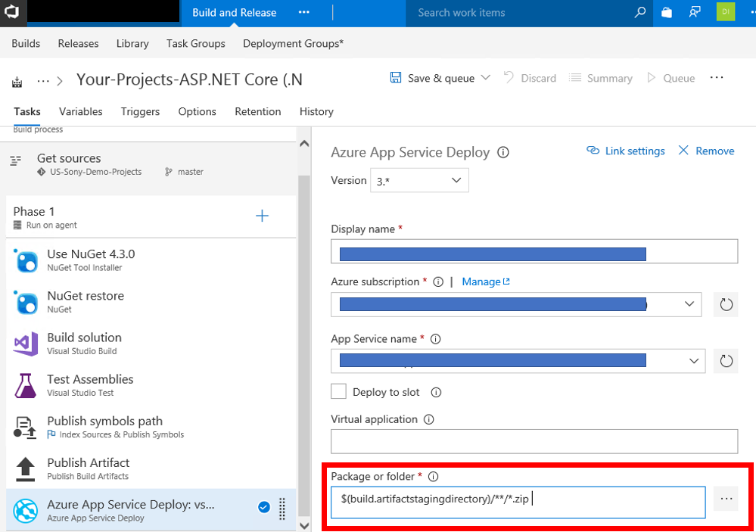Open the user profile avatar
The height and width of the screenshot is (532, 756).
point(726,12)
